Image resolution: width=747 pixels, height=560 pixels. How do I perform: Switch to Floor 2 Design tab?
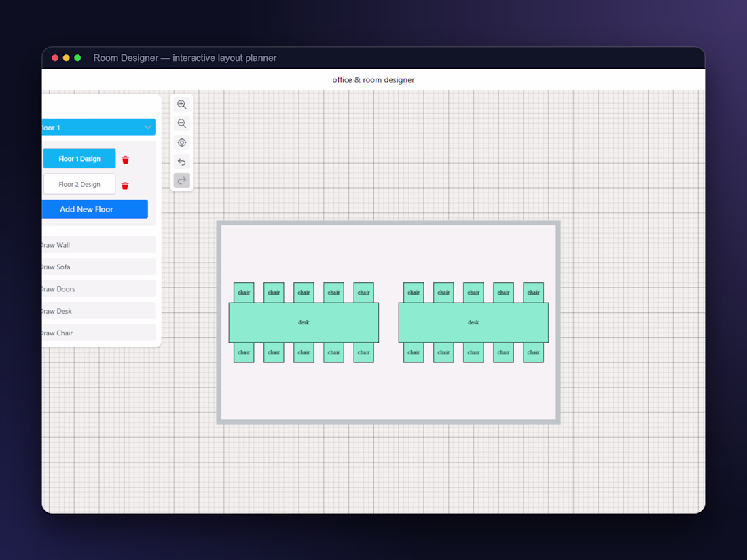(x=79, y=184)
